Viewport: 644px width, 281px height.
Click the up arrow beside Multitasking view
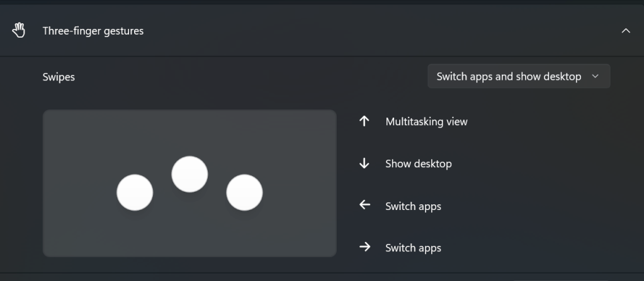point(364,121)
